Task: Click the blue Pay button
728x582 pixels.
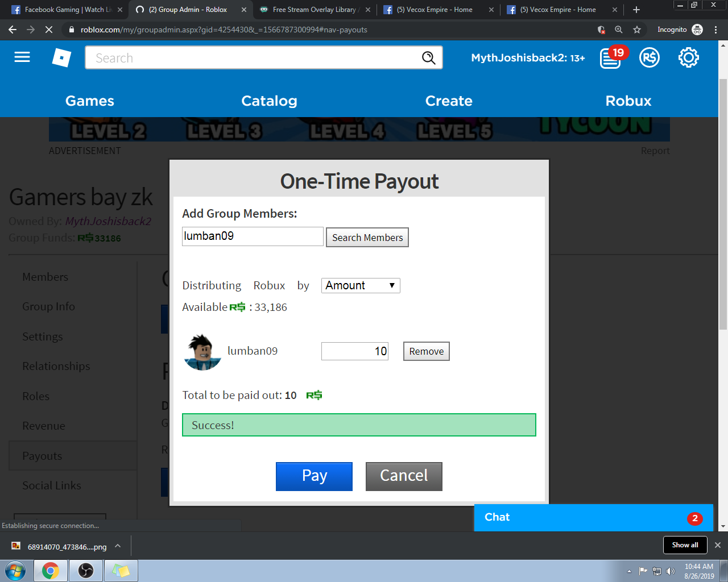Action: (314, 476)
